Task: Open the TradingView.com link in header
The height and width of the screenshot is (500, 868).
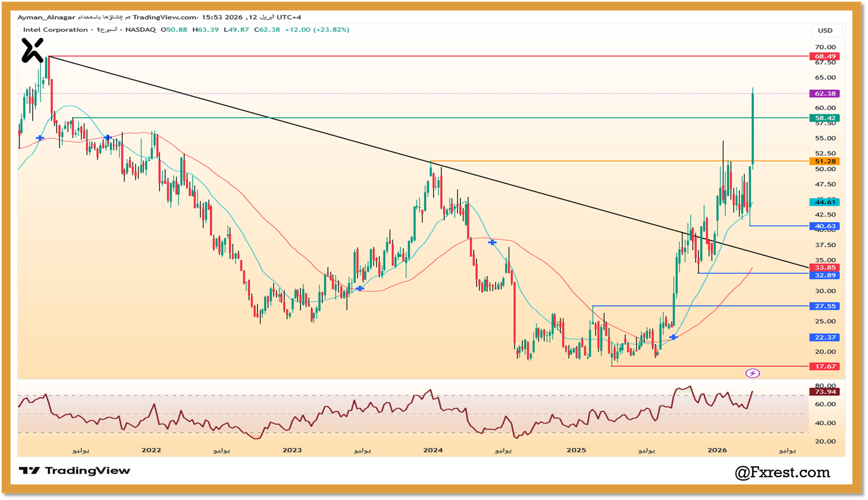Action: point(164,17)
